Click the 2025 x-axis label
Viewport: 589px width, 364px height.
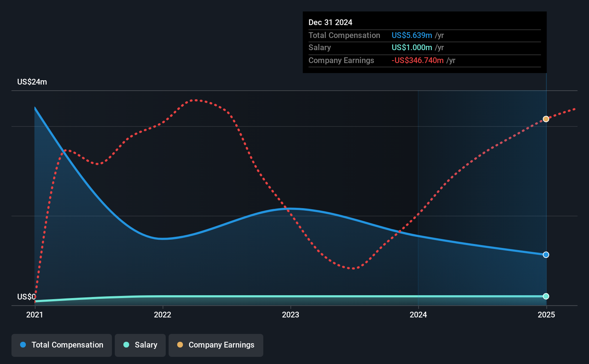(546, 315)
